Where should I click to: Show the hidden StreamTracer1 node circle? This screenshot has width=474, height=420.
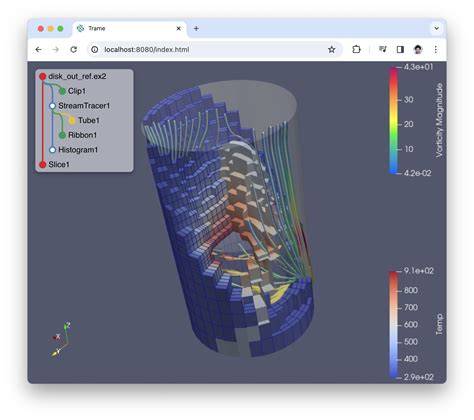52,106
